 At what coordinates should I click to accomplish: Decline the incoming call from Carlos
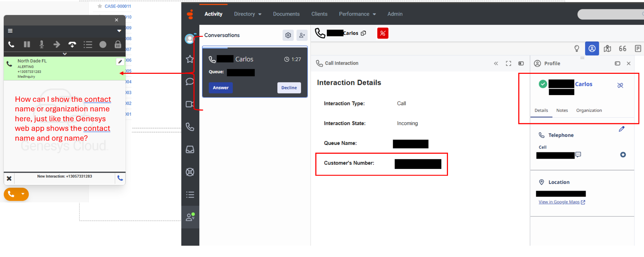point(289,88)
